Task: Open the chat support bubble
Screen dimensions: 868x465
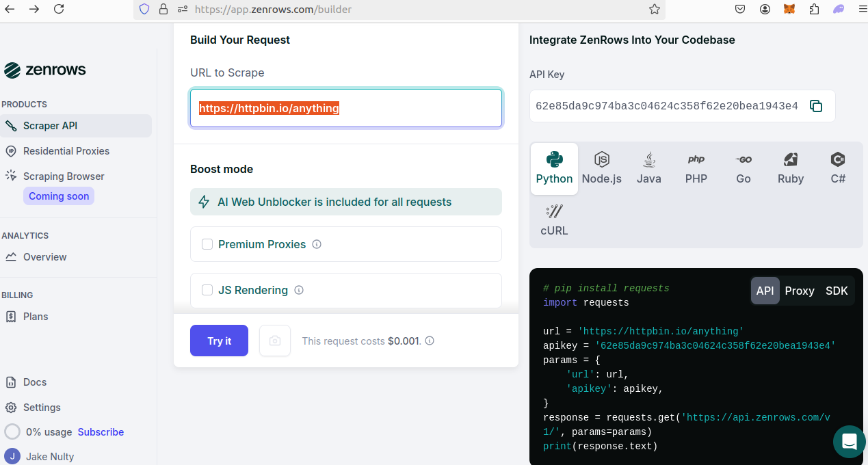Action: point(849,441)
